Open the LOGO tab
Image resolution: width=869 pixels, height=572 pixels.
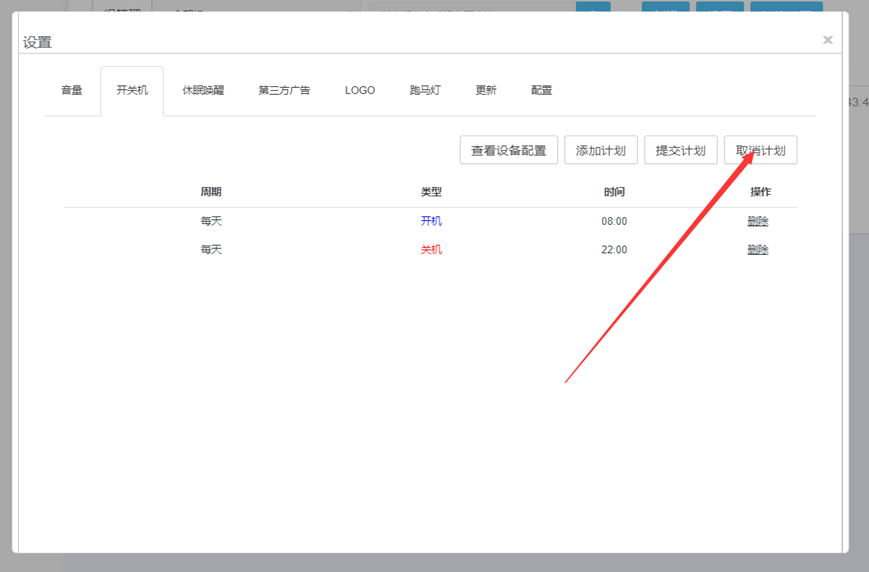[x=360, y=90]
